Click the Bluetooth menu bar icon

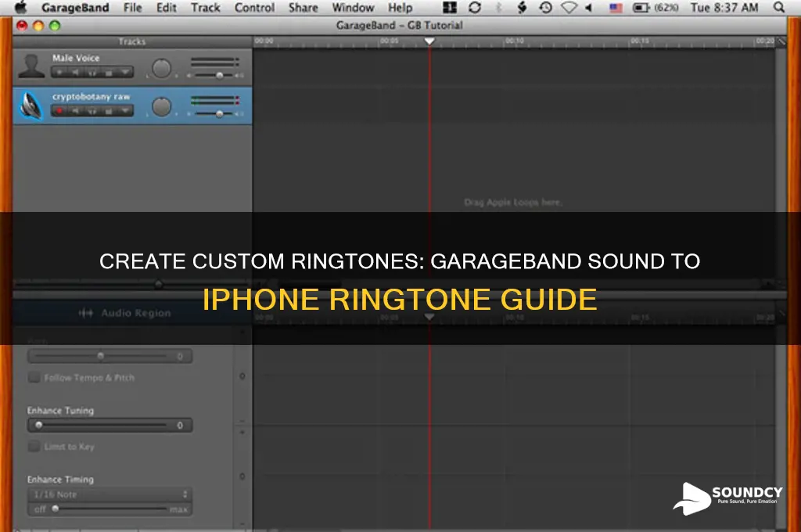pos(499,8)
